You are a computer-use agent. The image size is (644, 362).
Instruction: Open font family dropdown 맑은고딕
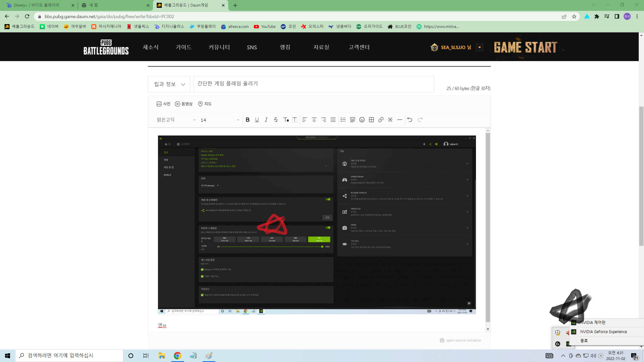176,120
